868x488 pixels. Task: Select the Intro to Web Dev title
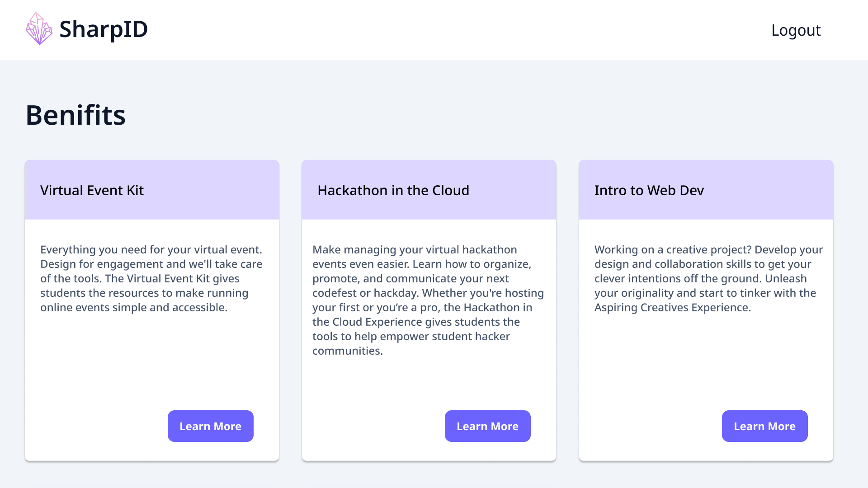pos(649,190)
